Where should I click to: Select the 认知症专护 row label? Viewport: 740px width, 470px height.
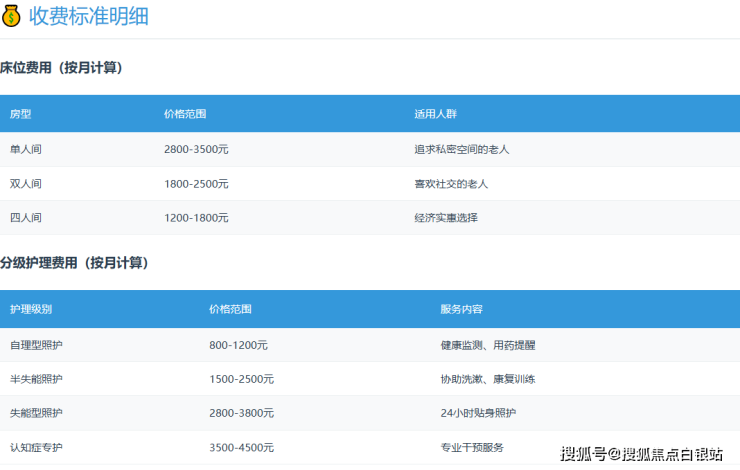tap(36, 447)
